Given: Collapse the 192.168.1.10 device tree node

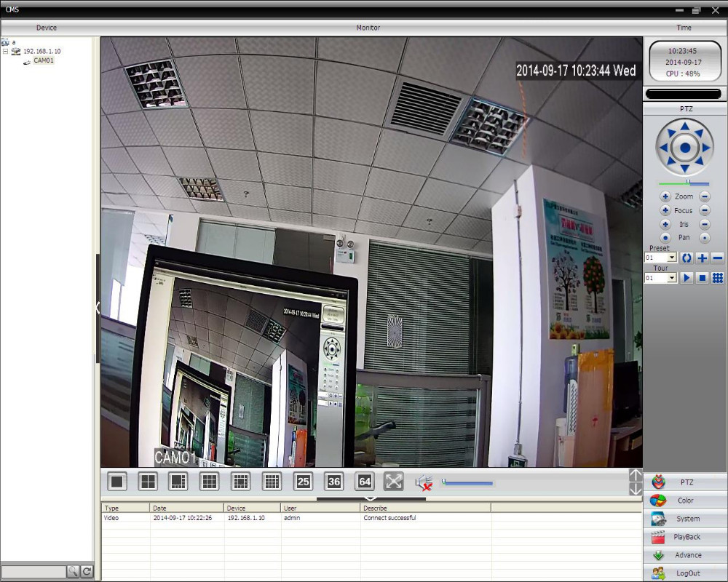Looking at the screenshot, I should [x=5, y=52].
